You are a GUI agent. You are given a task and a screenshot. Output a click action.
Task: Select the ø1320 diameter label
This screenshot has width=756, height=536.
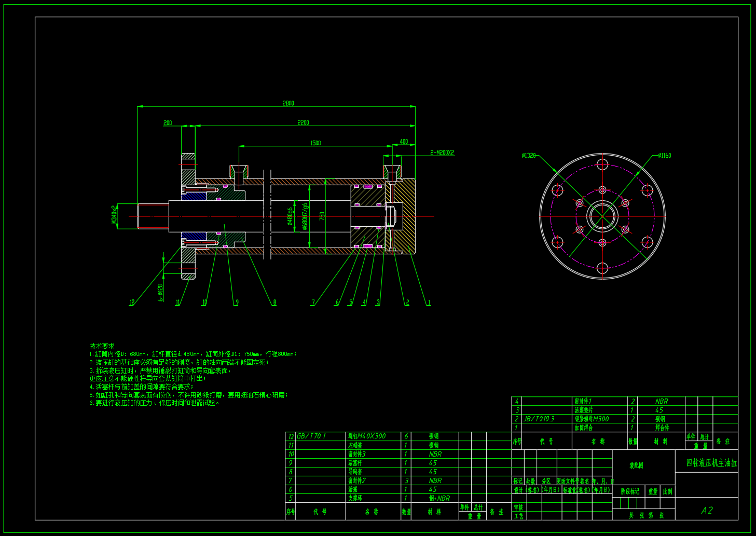click(529, 156)
